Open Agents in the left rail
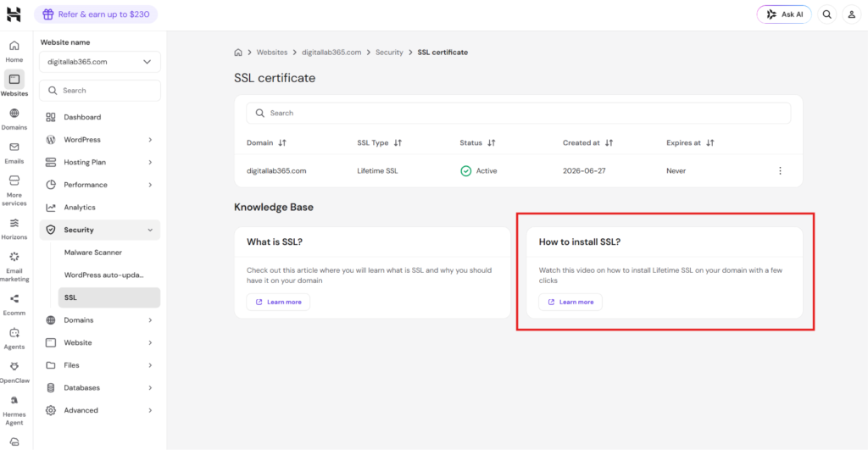The height and width of the screenshot is (450, 868). [14, 339]
